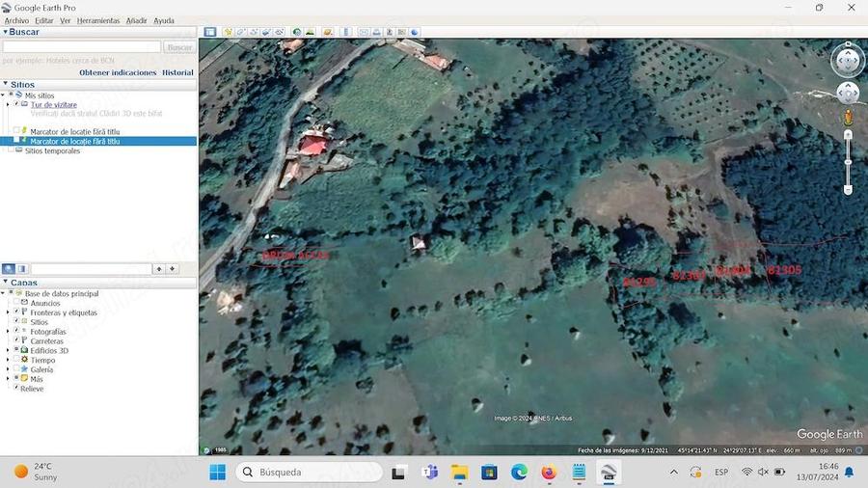Click the email icon in toolbar

364,32
